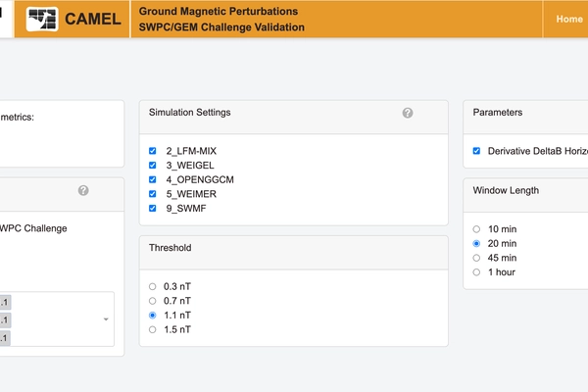The height and width of the screenshot is (392, 588).
Task: Click inside the tag selection field
Action: pyautogui.click(x=59, y=319)
